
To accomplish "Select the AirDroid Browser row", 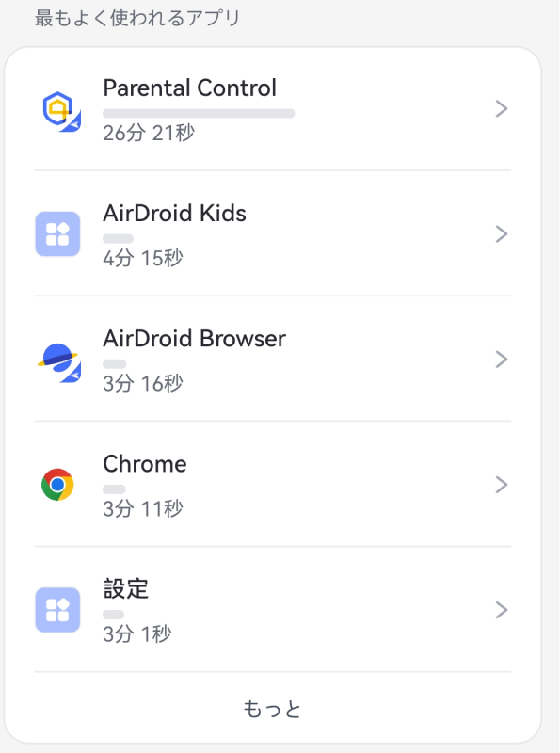I will (x=273, y=359).
